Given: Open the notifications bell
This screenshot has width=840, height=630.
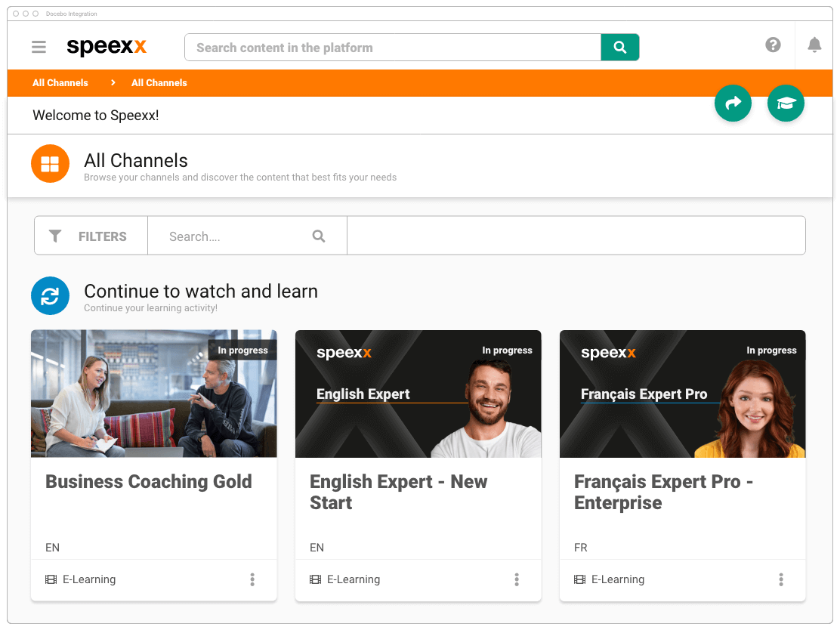Looking at the screenshot, I should [x=814, y=45].
